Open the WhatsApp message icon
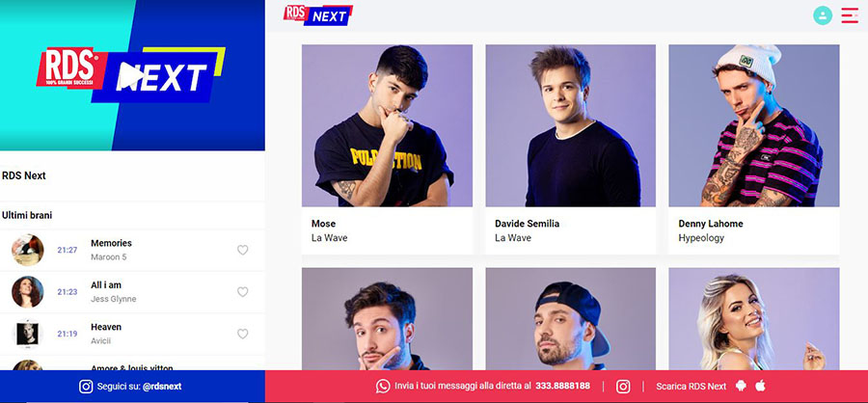The height and width of the screenshot is (403, 868). 383,387
